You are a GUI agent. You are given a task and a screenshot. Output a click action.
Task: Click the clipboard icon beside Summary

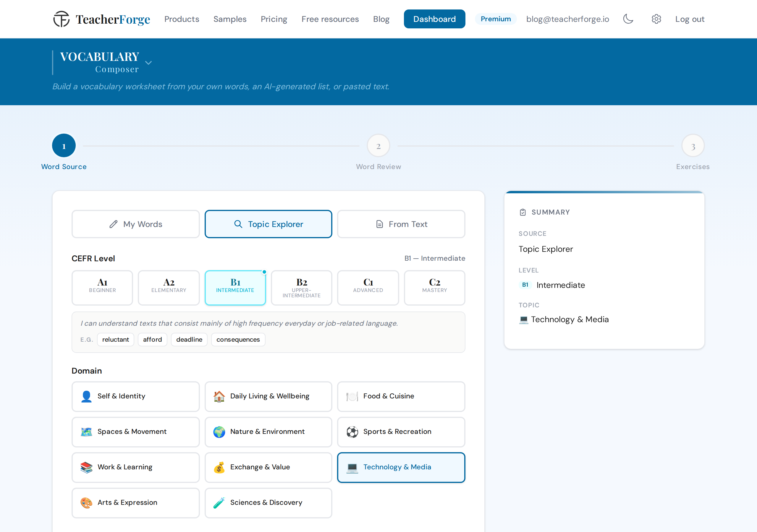point(523,212)
